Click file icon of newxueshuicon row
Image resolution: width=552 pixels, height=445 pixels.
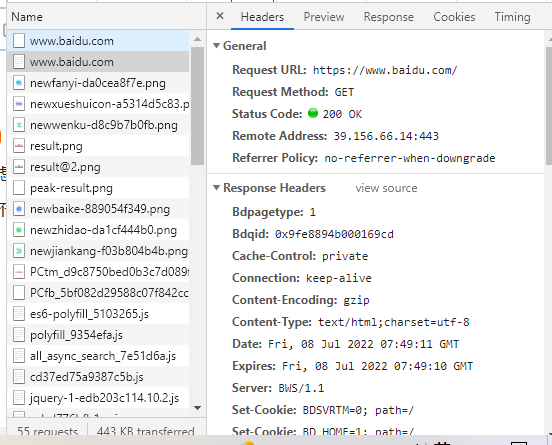pos(19,104)
